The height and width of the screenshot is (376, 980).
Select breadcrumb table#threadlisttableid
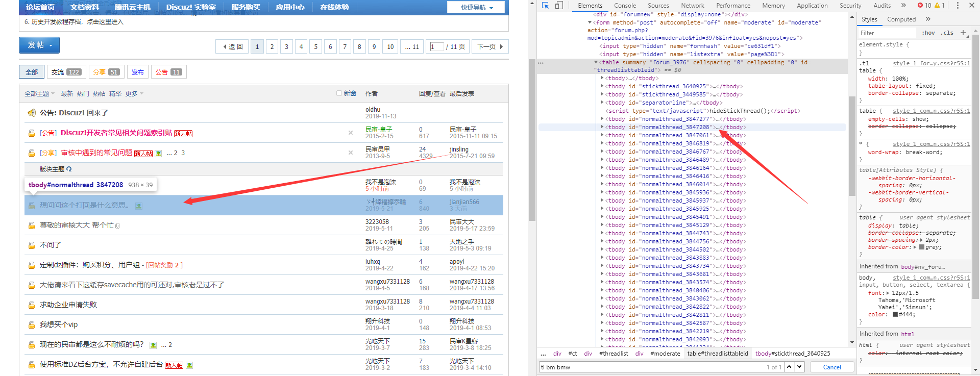point(717,354)
